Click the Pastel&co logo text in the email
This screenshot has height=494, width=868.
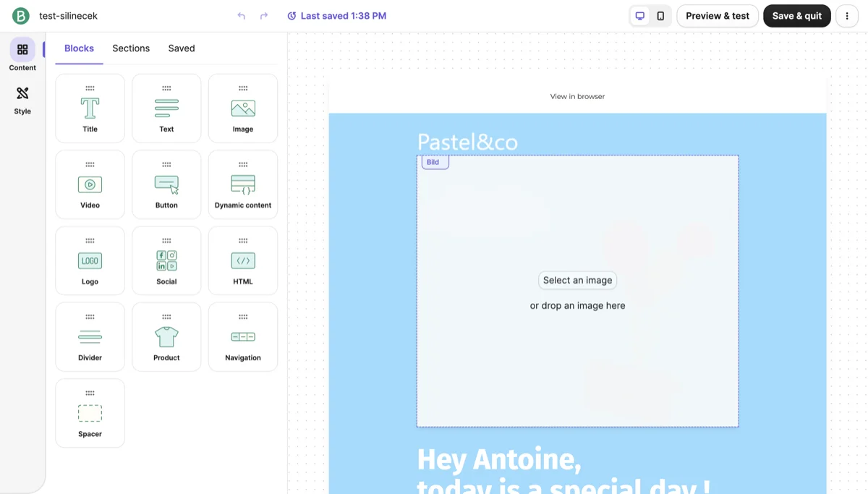[x=467, y=142]
